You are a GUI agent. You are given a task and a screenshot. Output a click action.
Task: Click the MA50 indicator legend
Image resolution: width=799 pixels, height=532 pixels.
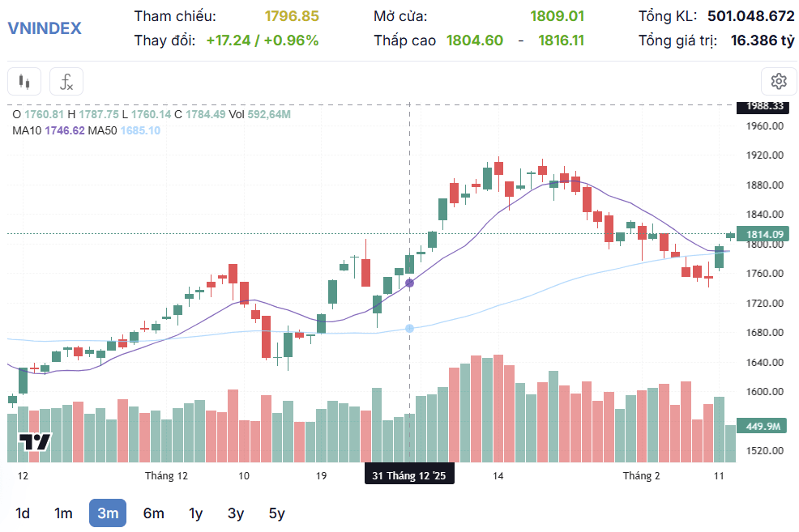[124, 130]
